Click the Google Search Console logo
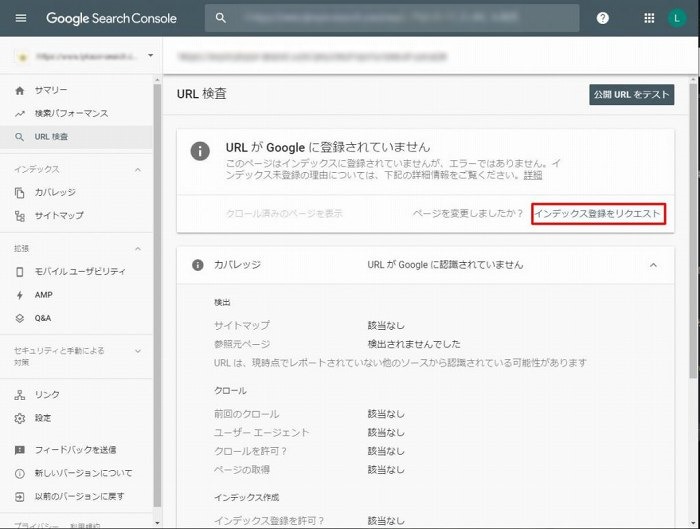Screen dimensions: 700x529 click(111, 18)
